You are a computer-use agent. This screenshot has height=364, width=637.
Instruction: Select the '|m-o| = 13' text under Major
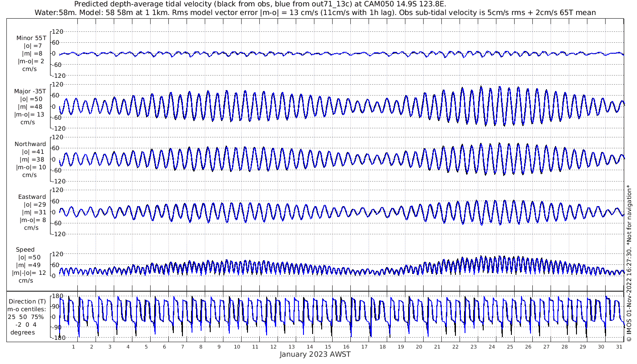[x=31, y=114]
